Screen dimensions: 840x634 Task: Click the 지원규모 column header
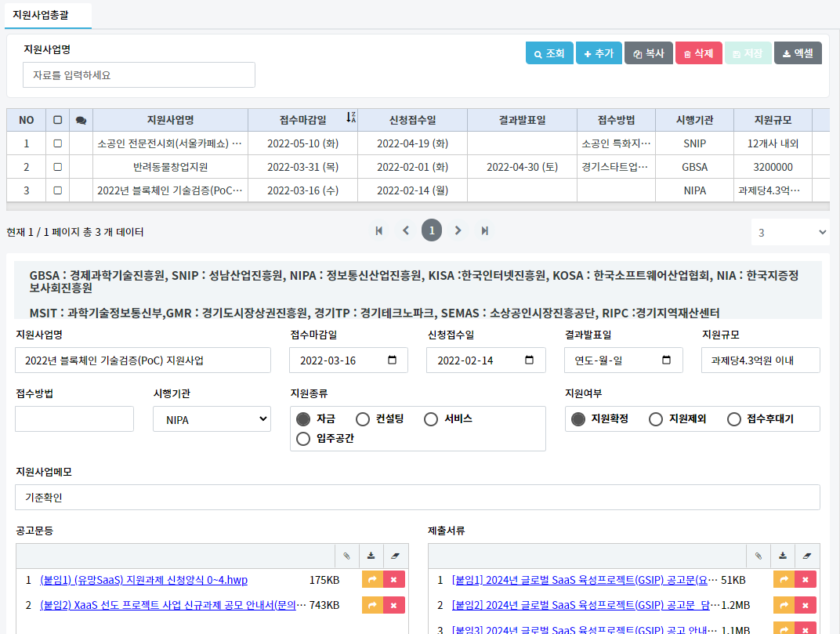coord(773,120)
